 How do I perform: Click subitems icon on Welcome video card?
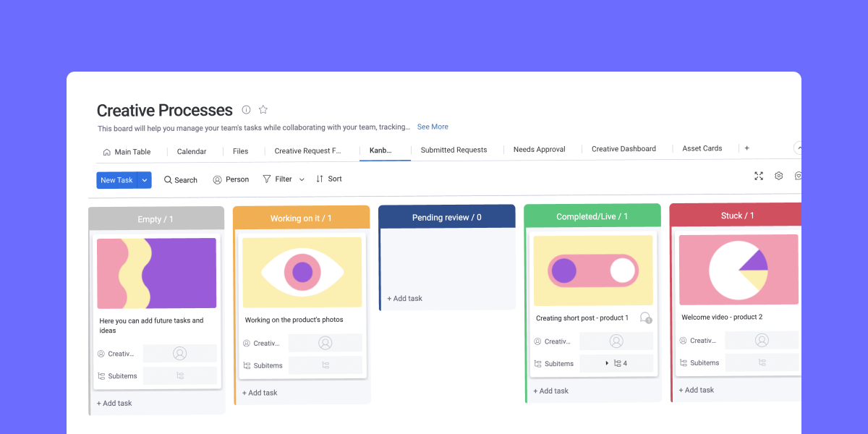762,362
